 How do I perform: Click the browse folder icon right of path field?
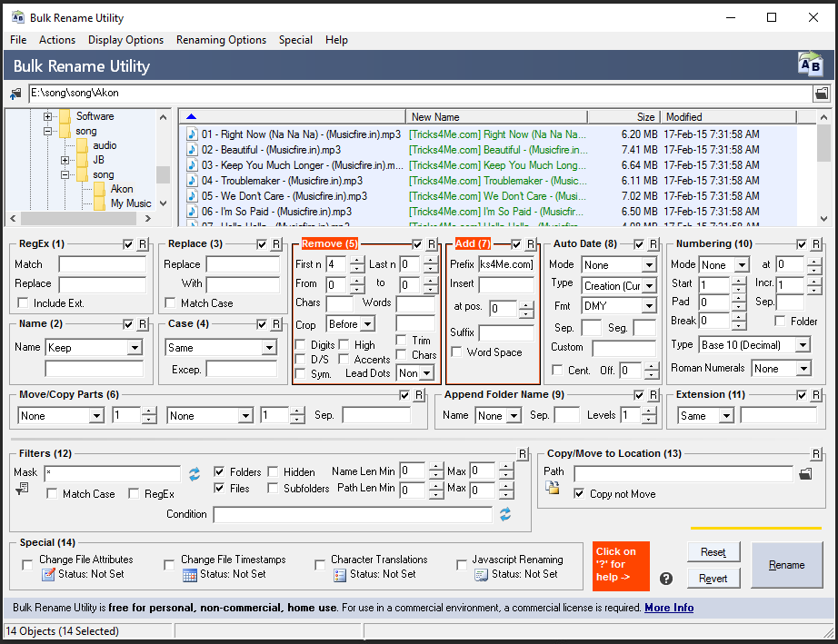(x=822, y=94)
